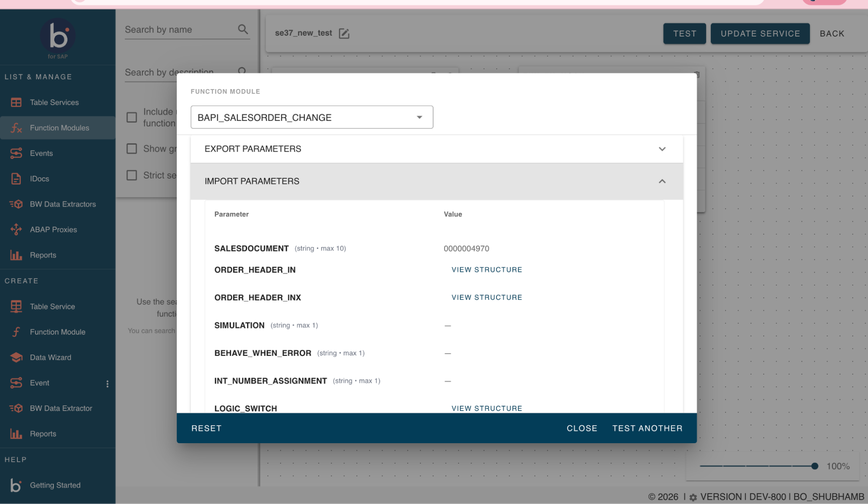Go to ABAP Proxies menu item
868x504 pixels.
tap(53, 229)
